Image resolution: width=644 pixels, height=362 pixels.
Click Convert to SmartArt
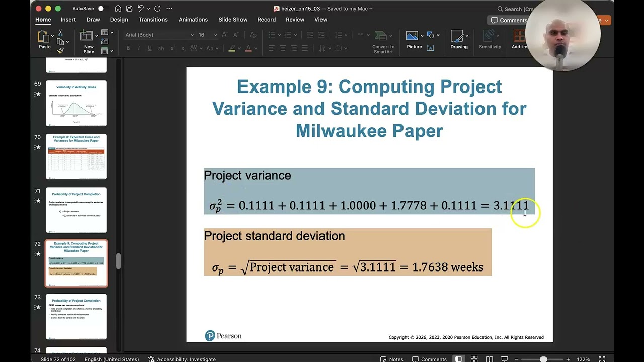383,42
